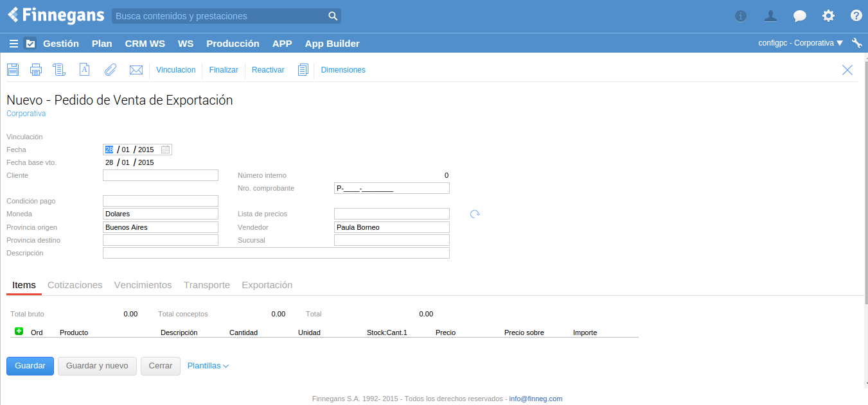The image size is (868, 405).
Task: Click the refresh icon beside Lista de precios
Action: (475, 214)
